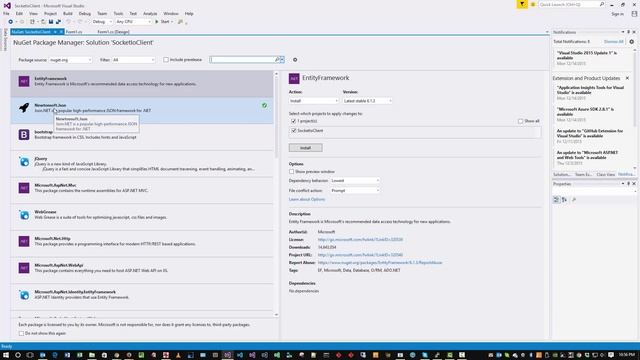This screenshot has height=360, width=640.
Task: Click the Categorized icon in Properties panel
Action: (556, 200)
